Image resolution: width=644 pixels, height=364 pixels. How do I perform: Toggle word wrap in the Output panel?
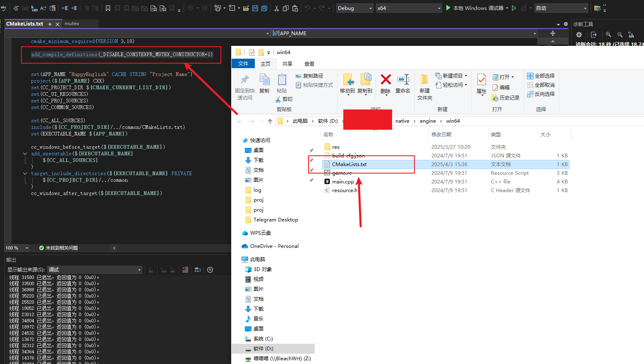198,270
